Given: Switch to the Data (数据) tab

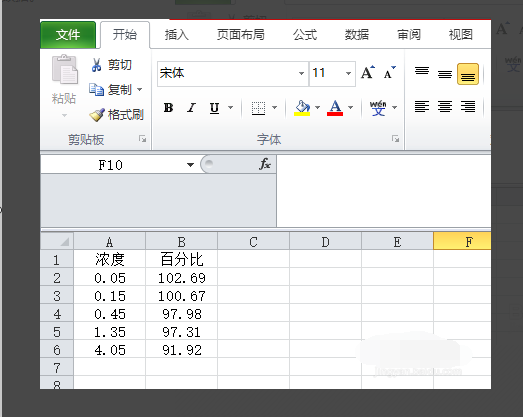Looking at the screenshot, I should coord(357,35).
